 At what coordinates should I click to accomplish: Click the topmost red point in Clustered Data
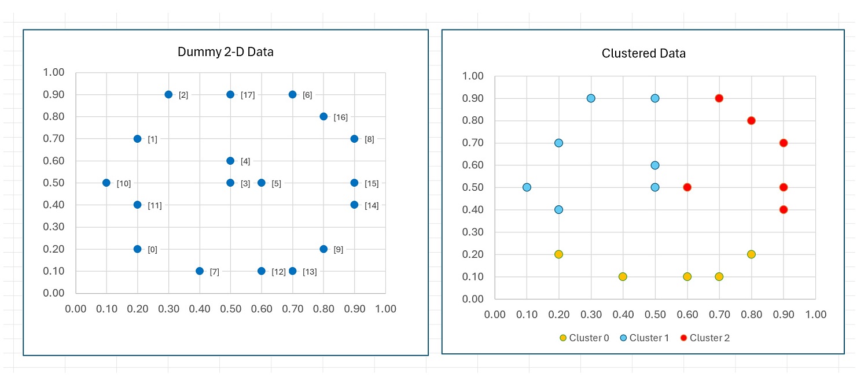pyautogui.click(x=719, y=98)
